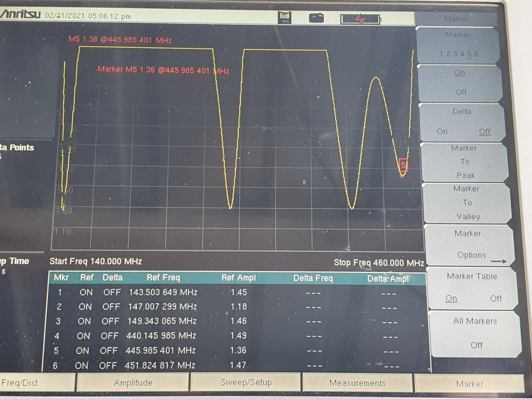This screenshot has width=532, height=399.
Task: Click the battery charging indicator icon
Action: [360, 19]
